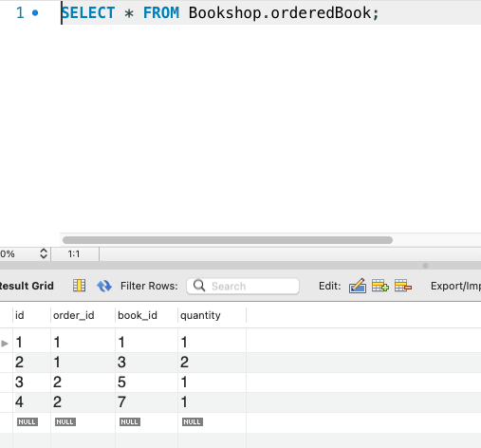Viewport: 481px width, 448px height.
Task: Click the horizontal scrollbar of the editor
Action: pos(228,240)
